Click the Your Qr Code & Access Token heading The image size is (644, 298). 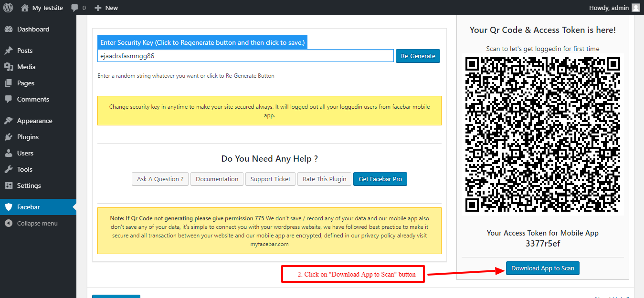pyautogui.click(x=543, y=30)
